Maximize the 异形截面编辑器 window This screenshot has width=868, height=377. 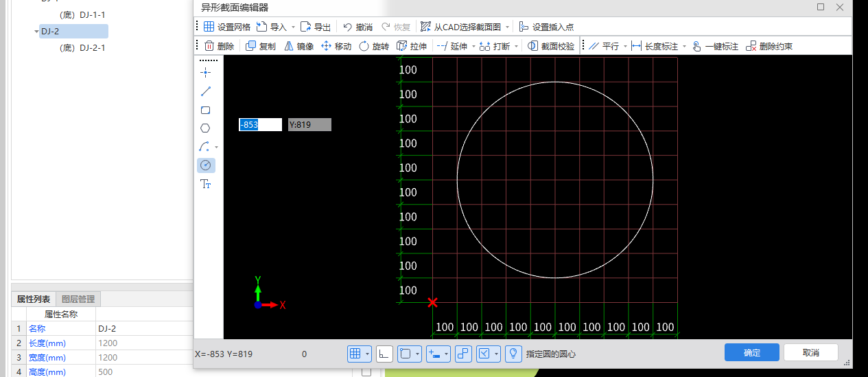[821, 7]
